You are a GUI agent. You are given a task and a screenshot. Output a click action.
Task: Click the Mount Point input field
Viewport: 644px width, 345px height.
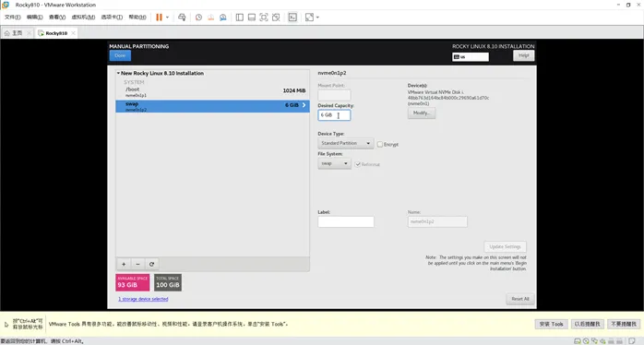coord(334,95)
